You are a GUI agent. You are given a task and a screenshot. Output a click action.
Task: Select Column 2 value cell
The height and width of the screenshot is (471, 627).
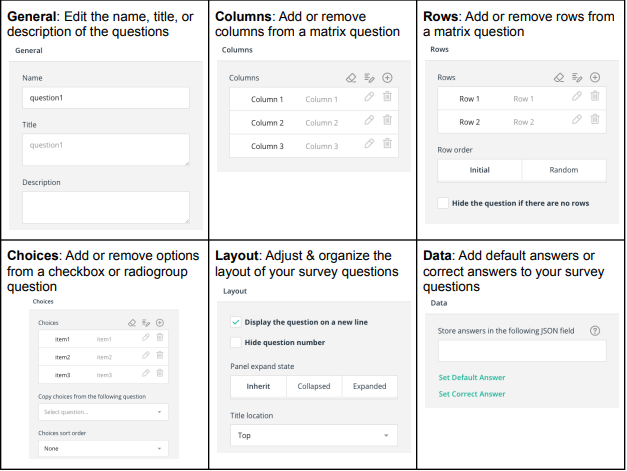pos(267,123)
